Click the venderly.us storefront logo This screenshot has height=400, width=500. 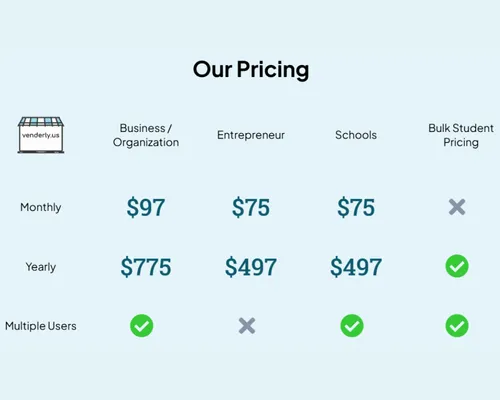point(41,135)
